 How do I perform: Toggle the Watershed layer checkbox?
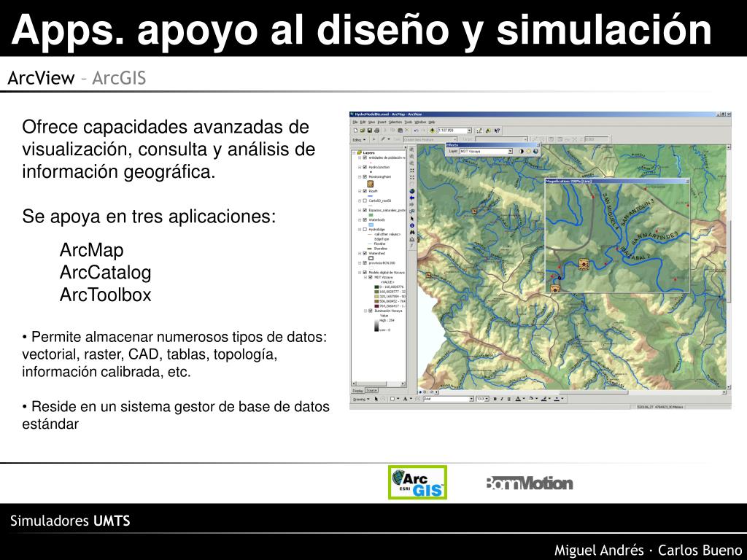[365, 253]
